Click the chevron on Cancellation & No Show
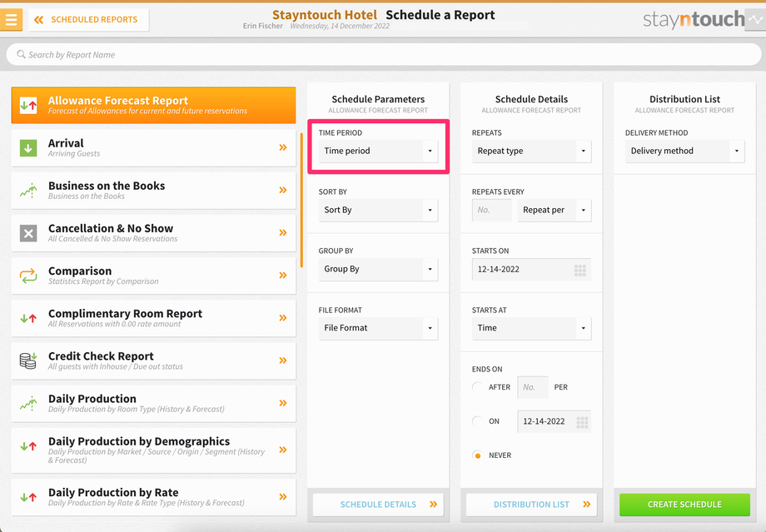The height and width of the screenshot is (532, 766). [283, 232]
